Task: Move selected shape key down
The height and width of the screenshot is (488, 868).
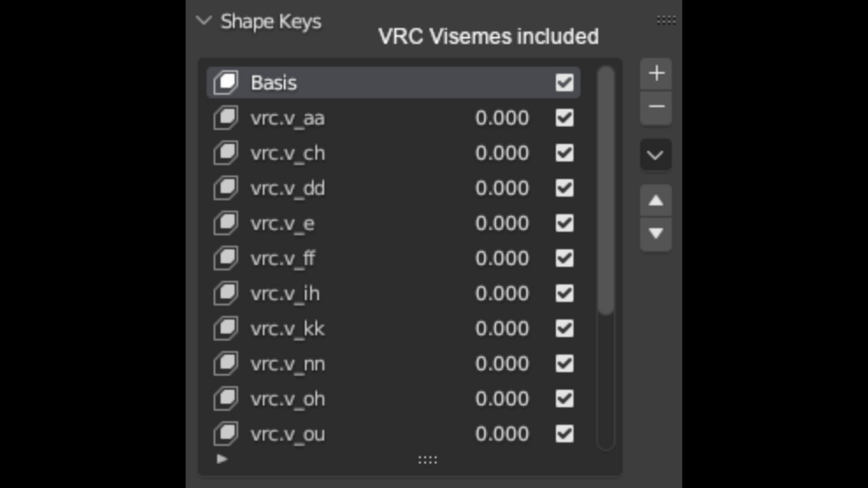Action: [x=656, y=233]
